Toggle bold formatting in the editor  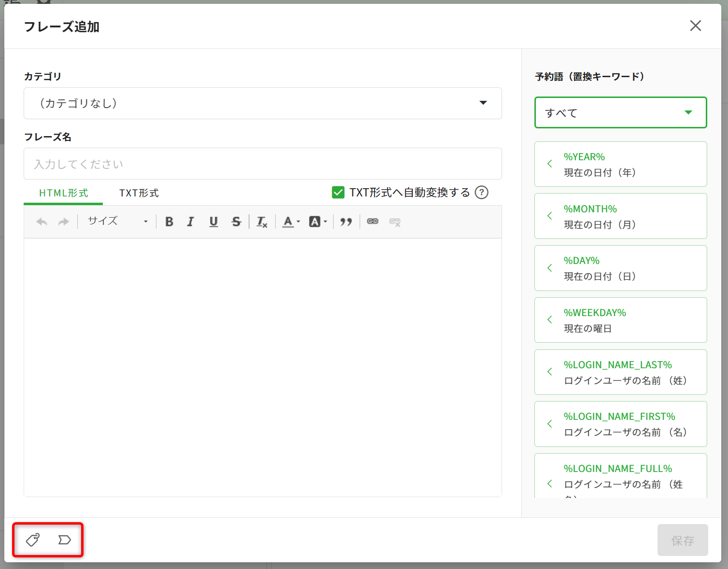(x=169, y=222)
